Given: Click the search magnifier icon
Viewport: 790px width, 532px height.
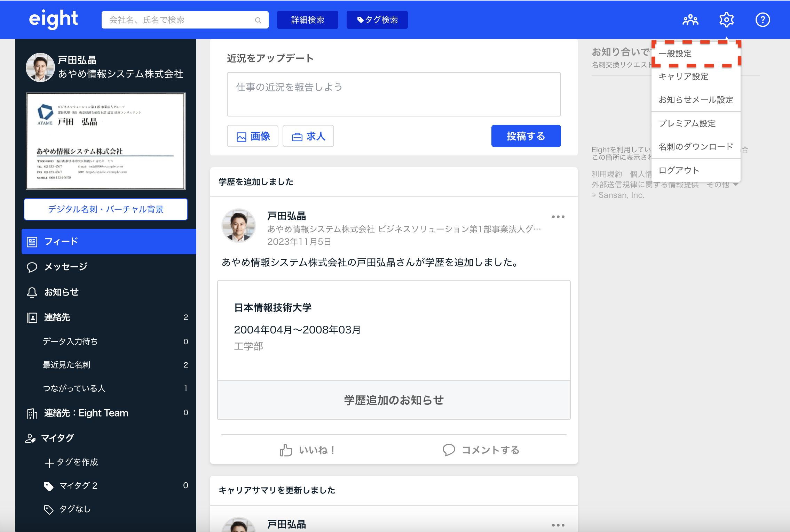Looking at the screenshot, I should pos(258,20).
